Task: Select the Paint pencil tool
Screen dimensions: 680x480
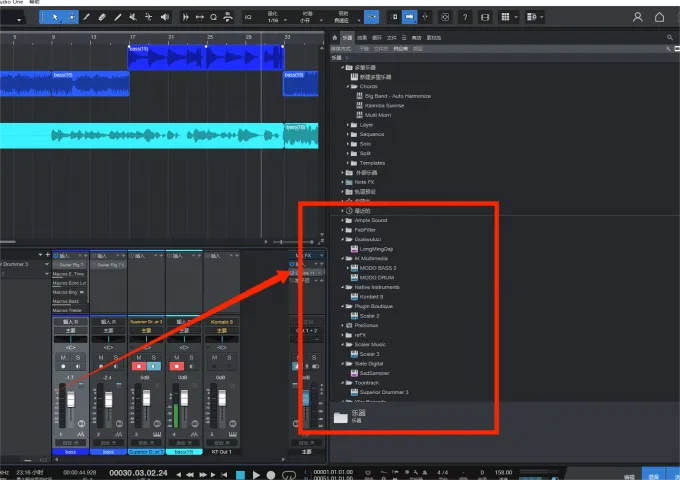Action: point(118,17)
